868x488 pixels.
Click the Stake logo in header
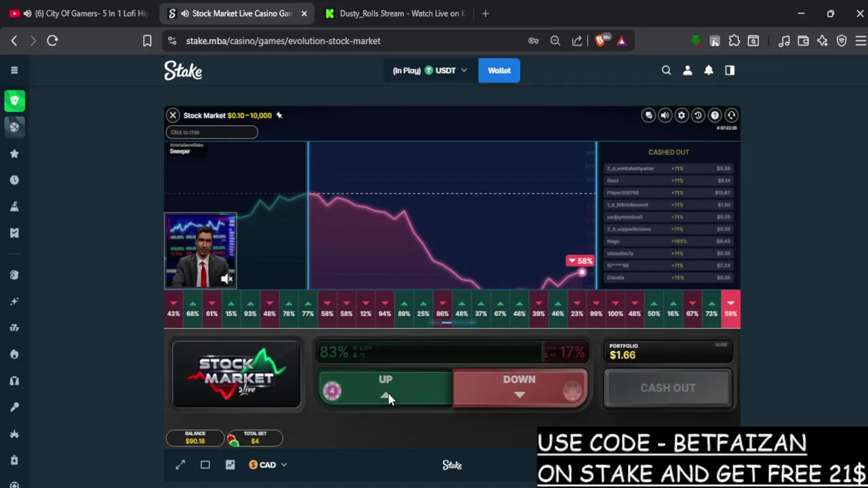183,70
